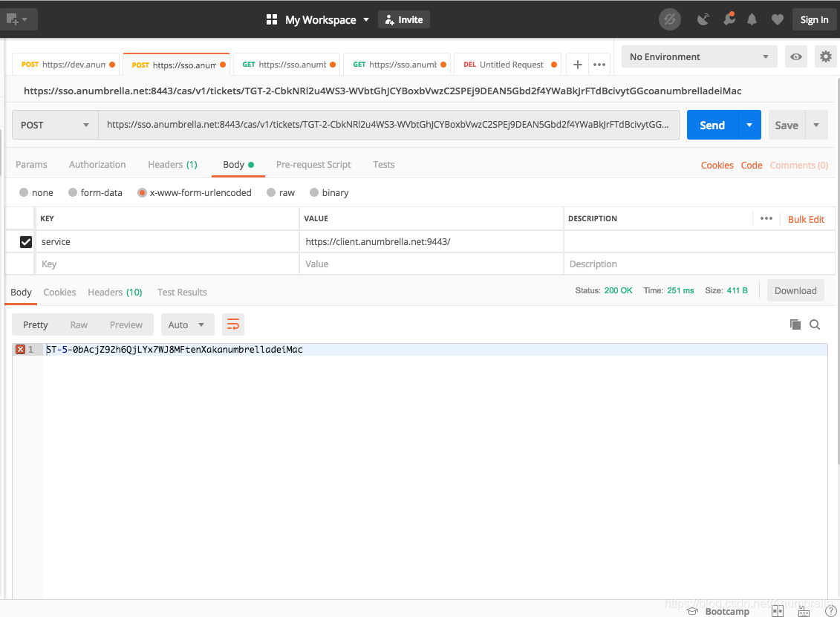Open the My Workspace dropdown
This screenshot has width=840, height=617.
click(x=327, y=20)
